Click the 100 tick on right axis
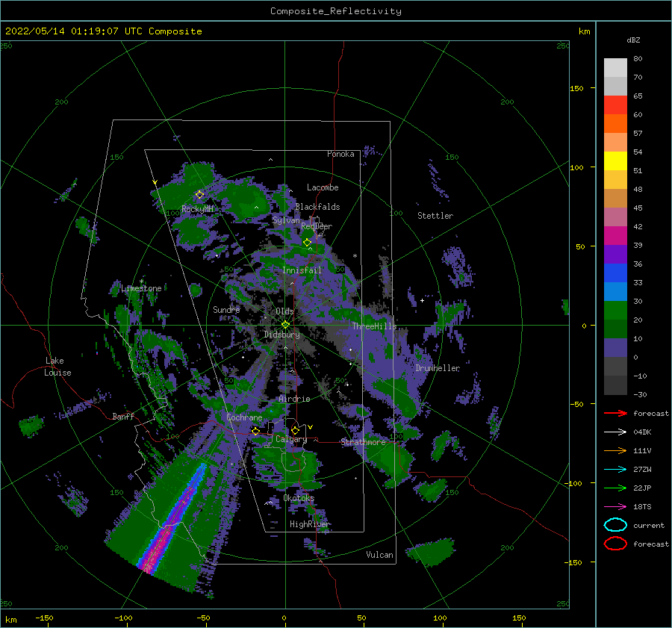The width and height of the screenshot is (672, 628). point(576,167)
